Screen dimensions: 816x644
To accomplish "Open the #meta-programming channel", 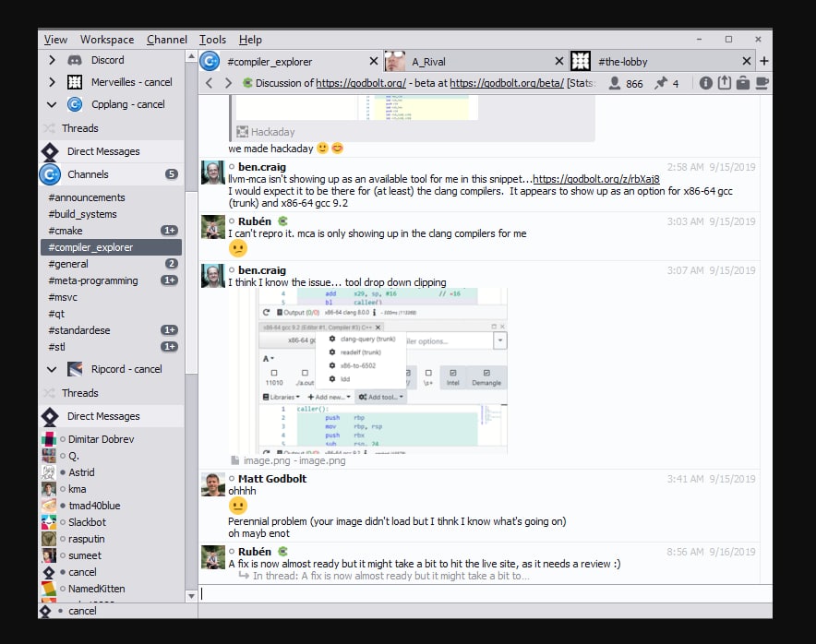I will point(111,280).
